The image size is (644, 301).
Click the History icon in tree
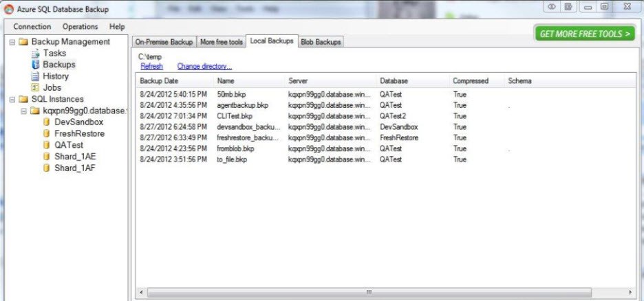click(x=35, y=76)
